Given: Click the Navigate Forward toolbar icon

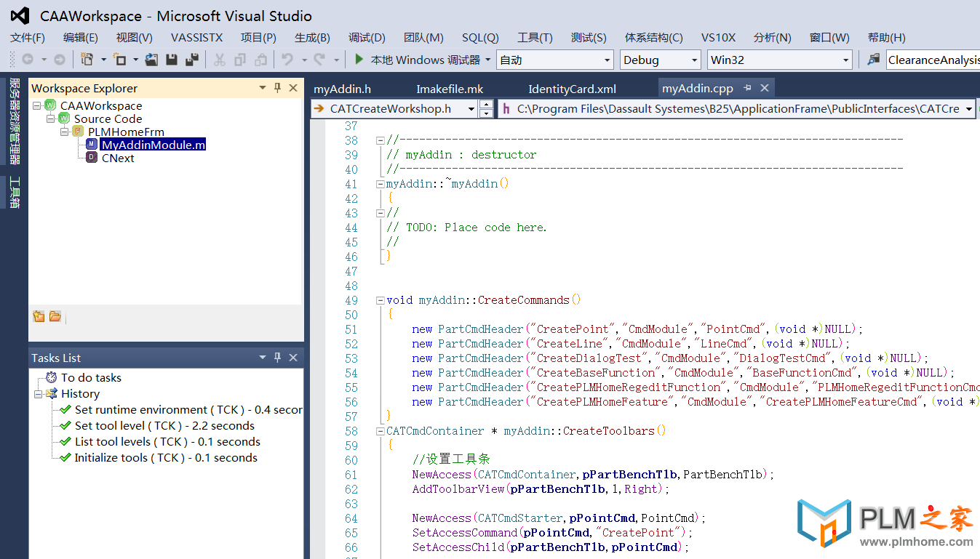Looking at the screenshot, I should tap(60, 60).
